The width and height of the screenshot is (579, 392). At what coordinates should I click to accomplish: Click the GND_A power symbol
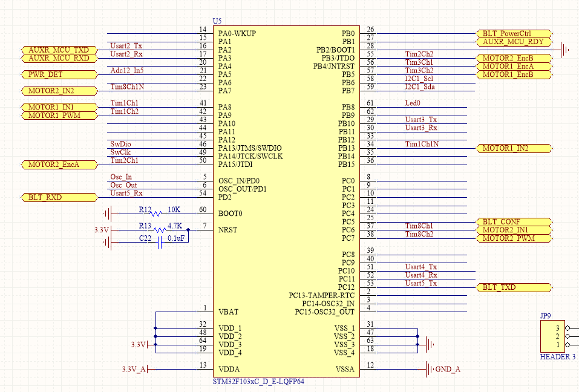coord(443,369)
